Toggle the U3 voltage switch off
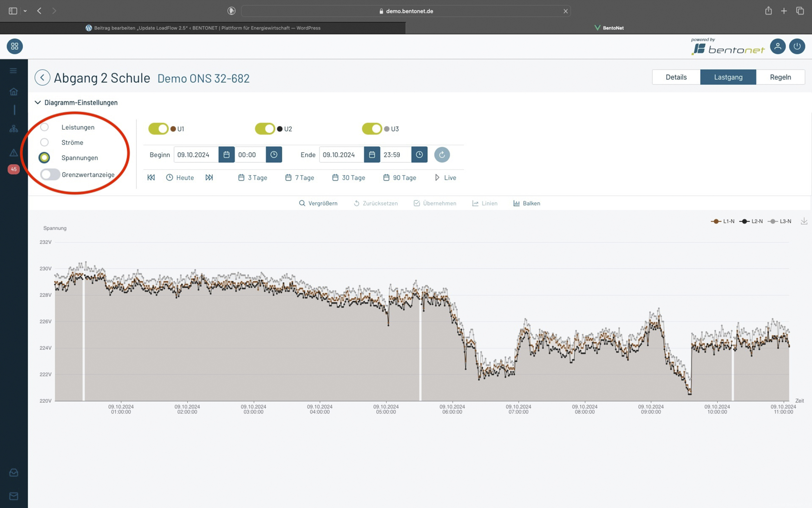 [372, 129]
